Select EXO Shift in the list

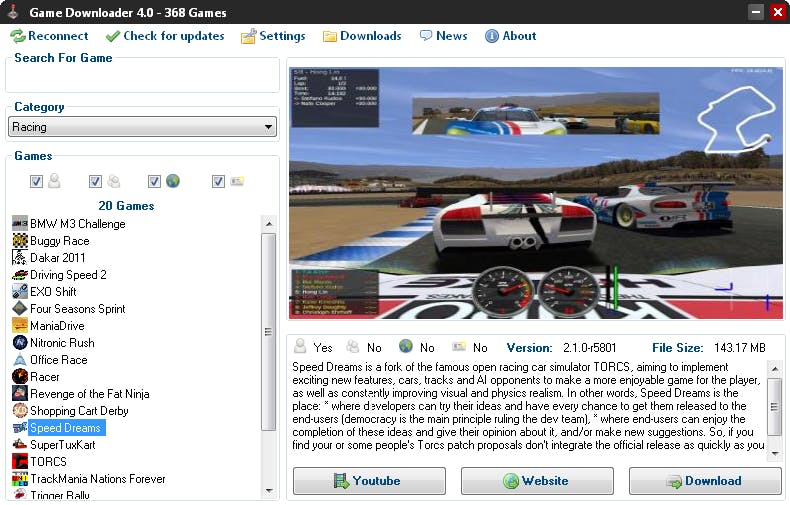53,292
